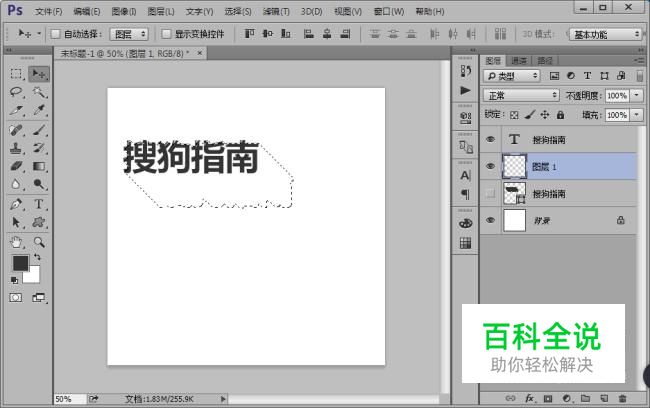This screenshot has width=650, height=408.
Task: Open the layers panel flyout menu
Action: coord(639,61)
